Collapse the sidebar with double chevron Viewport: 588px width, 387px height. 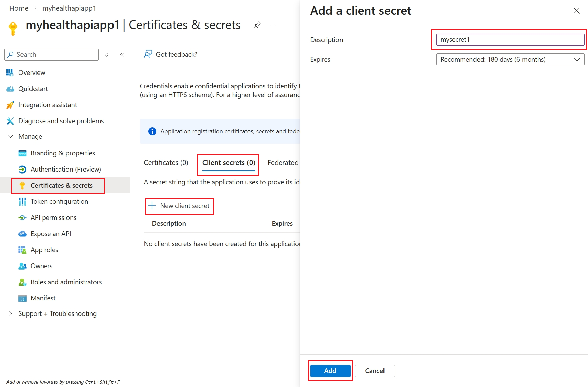[122, 55]
